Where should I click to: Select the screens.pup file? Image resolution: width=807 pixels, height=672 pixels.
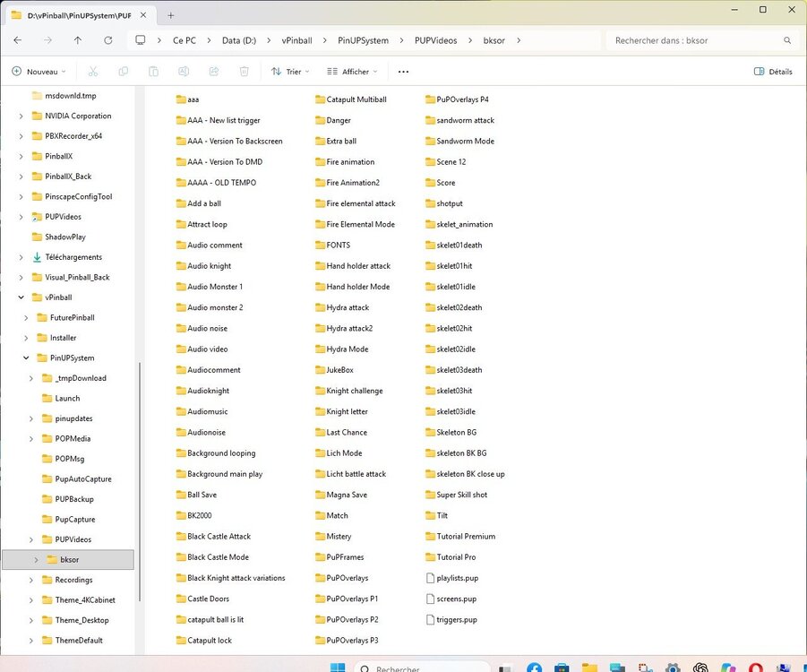[451, 599]
